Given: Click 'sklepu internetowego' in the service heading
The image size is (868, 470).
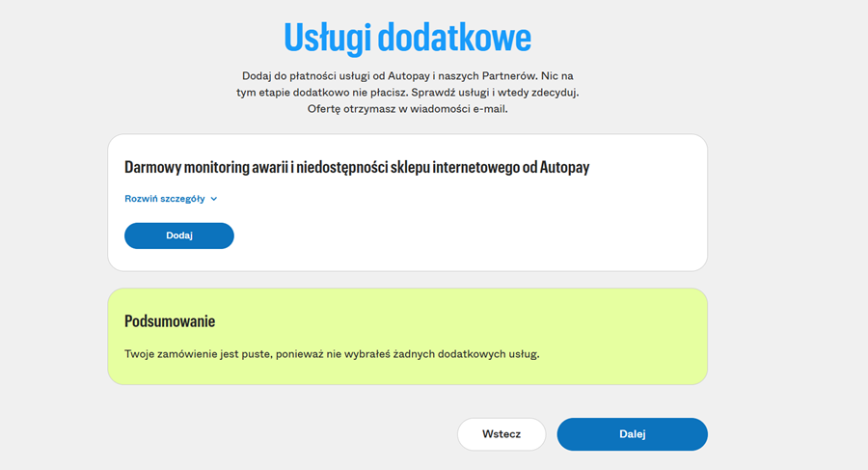Looking at the screenshot, I should click(x=459, y=167).
